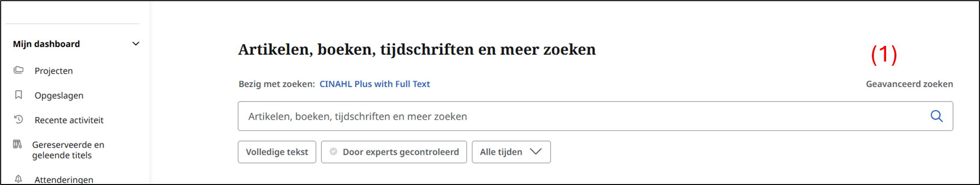980x185 pixels.
Task: Open the Alle tijden dropdown
Action: point(511,152)
